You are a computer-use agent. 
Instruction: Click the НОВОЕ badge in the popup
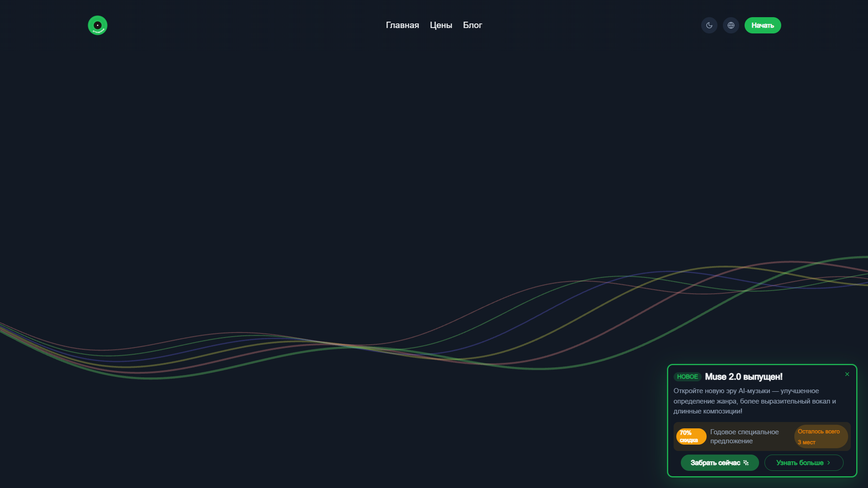click(687, 377)
